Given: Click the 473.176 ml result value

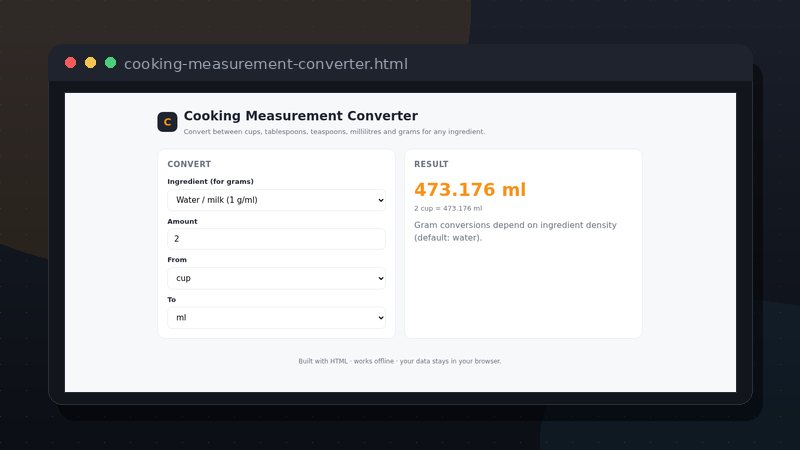Looking at the screenshot, I should (470, 190).
